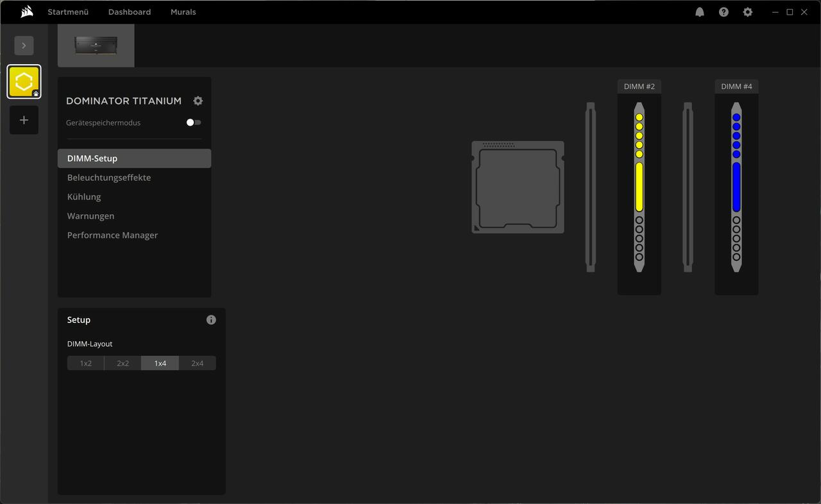This screenshot has width=821, height=504.
Task: Open the Murals tab
Action: (x=183, y=12)
